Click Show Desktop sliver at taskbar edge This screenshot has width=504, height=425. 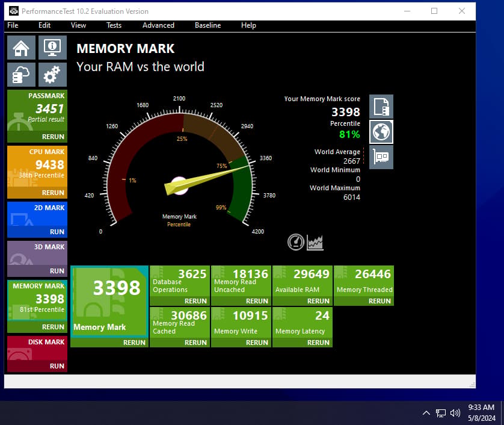[x=502, y=413]
